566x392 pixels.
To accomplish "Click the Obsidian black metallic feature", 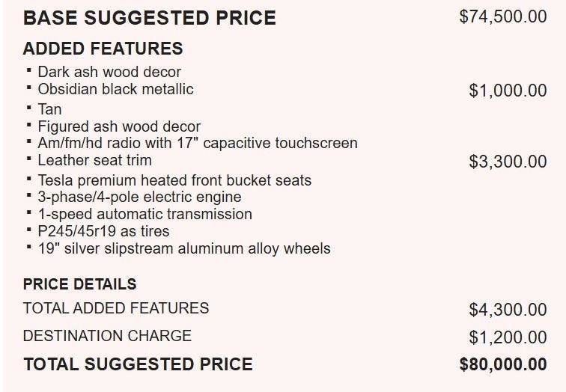I will pyautogui.click(x=115, y=89).
